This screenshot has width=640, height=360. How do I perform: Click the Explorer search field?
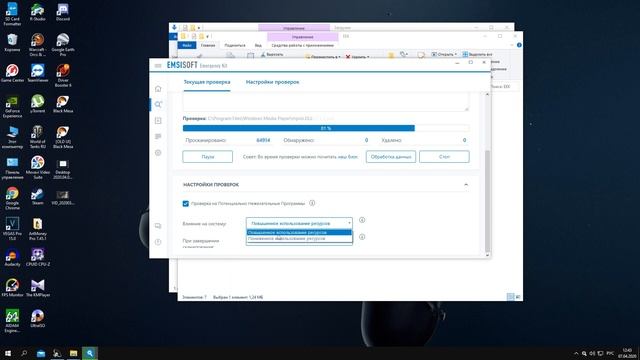[x=504, y=87]
